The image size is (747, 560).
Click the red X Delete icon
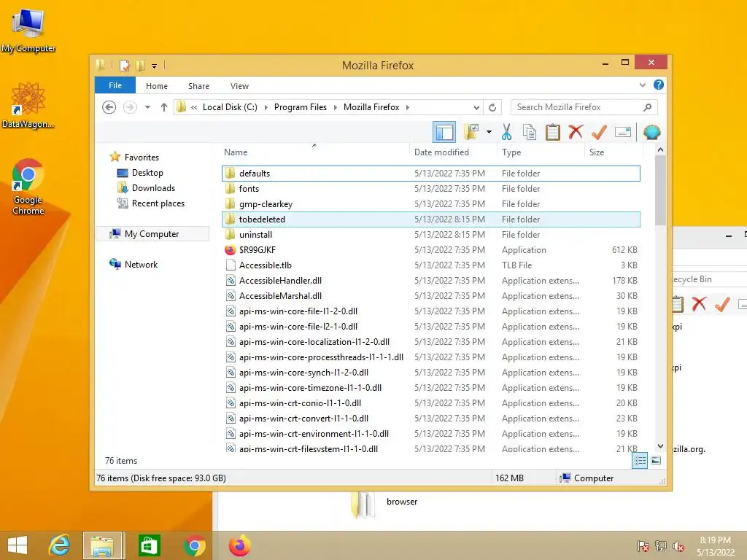pos(576,132)
